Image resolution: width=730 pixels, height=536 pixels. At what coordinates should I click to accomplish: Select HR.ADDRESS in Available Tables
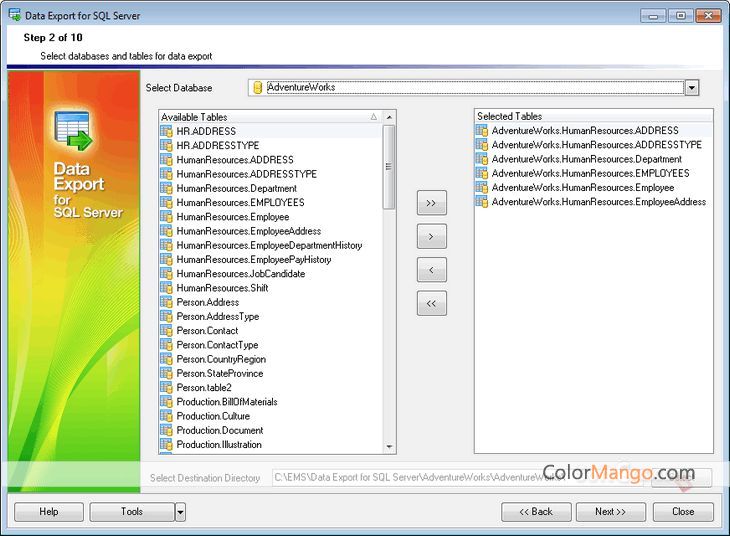[x=206, y=131]
